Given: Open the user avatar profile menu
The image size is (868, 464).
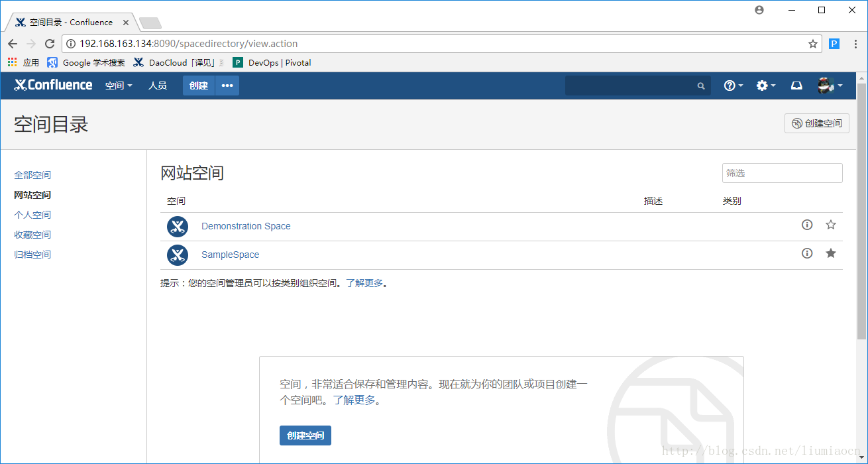Looking at the screenshot, I should [830, 86].
